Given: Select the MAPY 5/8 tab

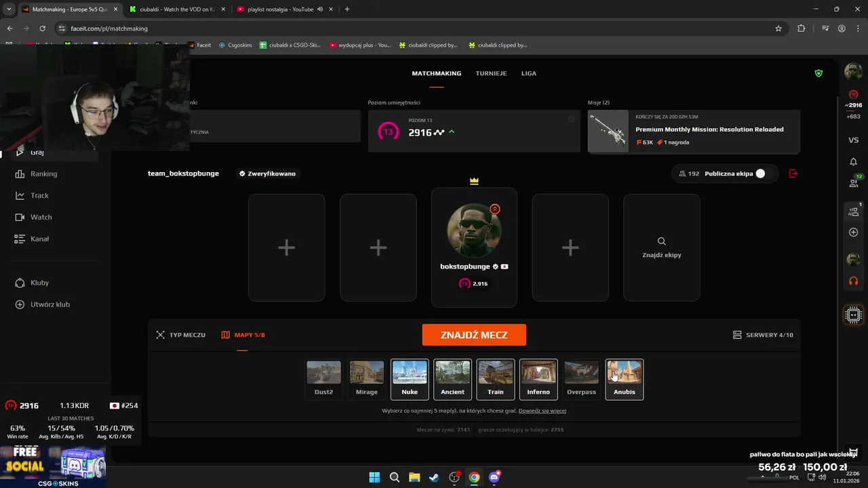Looking at the screenshot, I should point(243,335).
